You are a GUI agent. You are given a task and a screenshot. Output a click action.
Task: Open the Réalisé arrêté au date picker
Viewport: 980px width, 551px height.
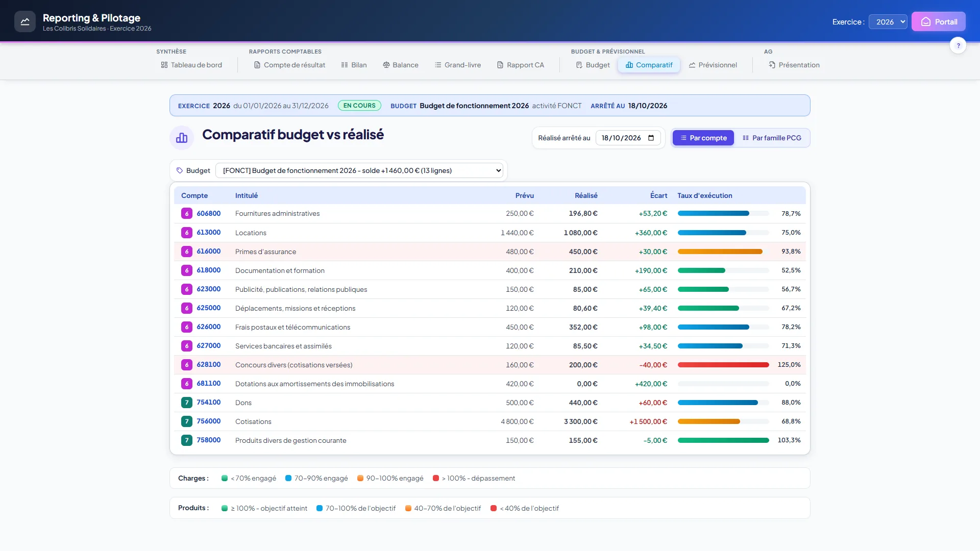(x=628, y=138)
